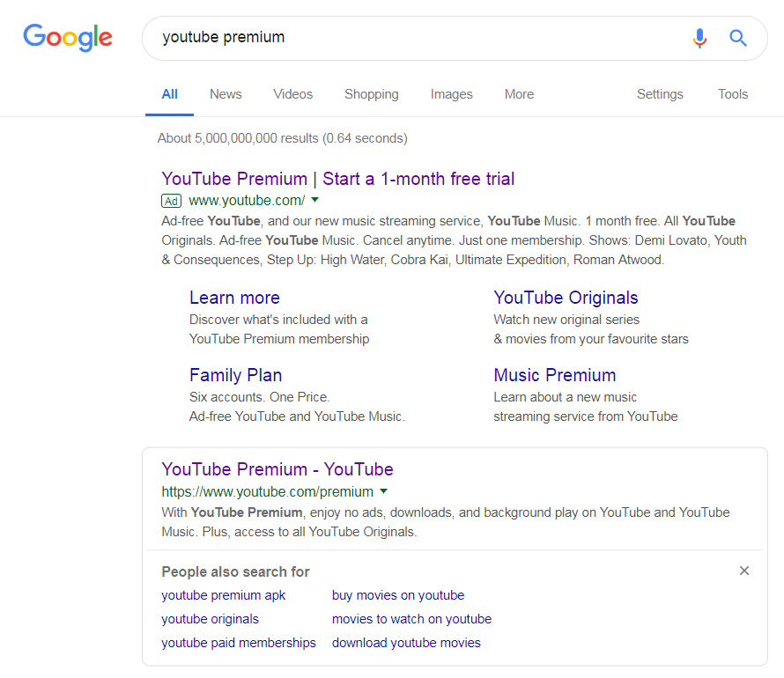Switch to the News tab
This screenshot has width=784, height=678.
click(x=226, y=94)
